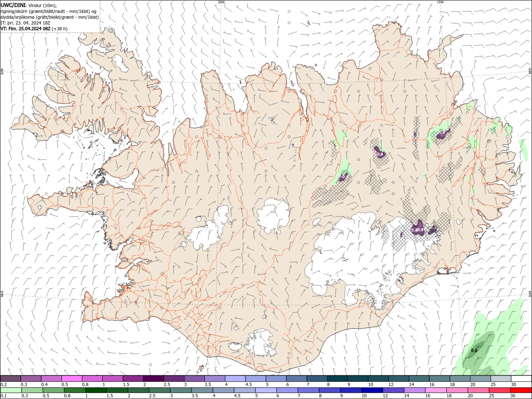
Task: Choose the magenta 1–1.5 snow swatch
Action: tap(113, 378)
